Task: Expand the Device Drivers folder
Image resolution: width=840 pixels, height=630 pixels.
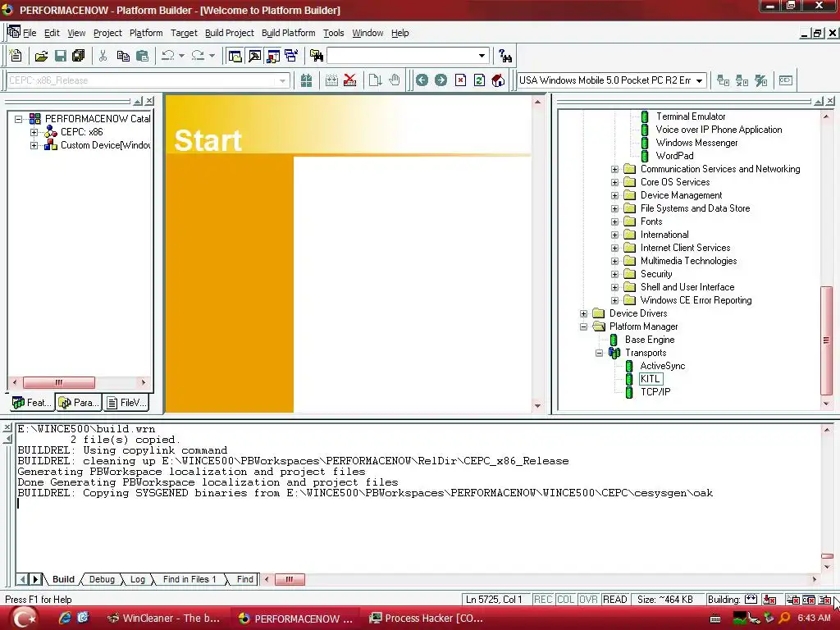Action: tap(583, 314)
